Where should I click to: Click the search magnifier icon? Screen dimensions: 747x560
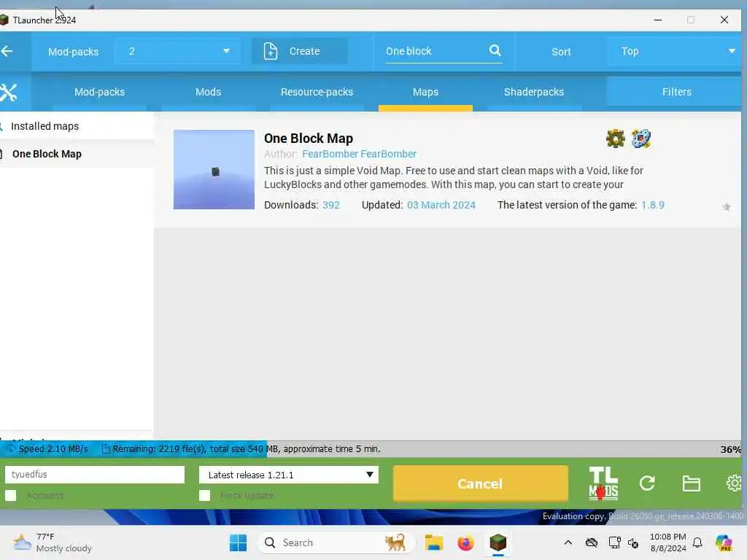point(495,50)
